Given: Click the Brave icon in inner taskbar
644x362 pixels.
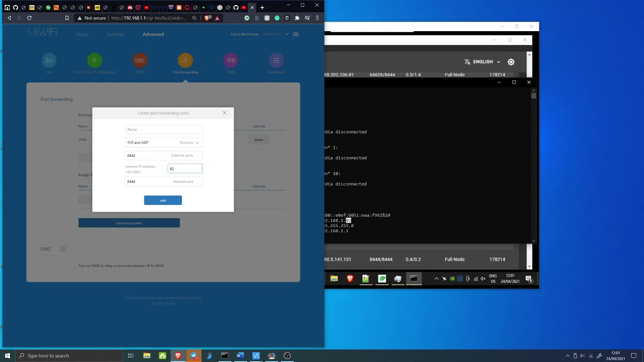Looking at the screenshot, I should (x=350, y=279).
